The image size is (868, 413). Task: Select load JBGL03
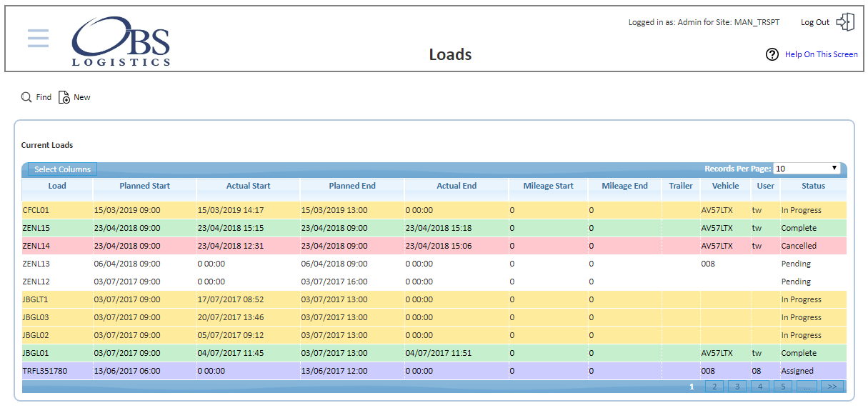tap(36, 317)
